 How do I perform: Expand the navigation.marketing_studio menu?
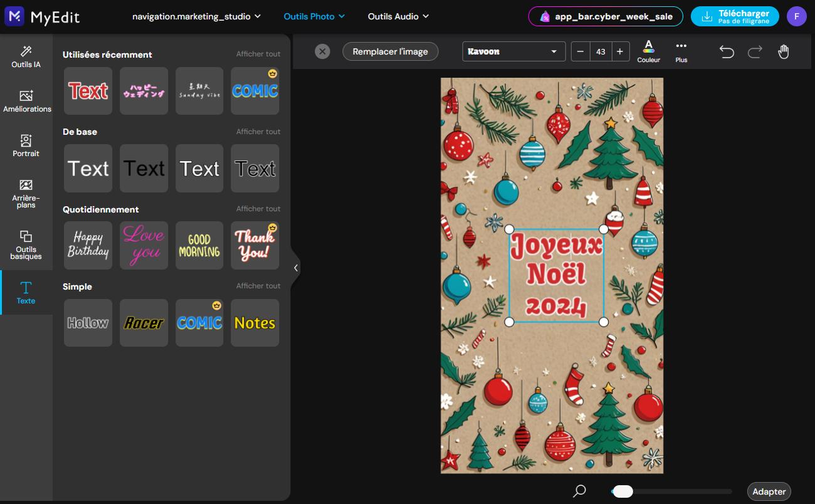[196, 16]
